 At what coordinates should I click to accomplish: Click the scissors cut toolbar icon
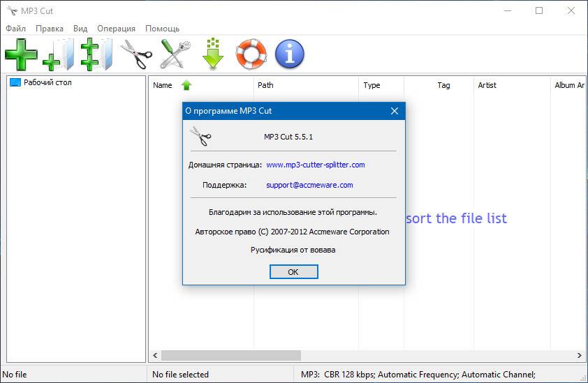(x=135, y=54)
